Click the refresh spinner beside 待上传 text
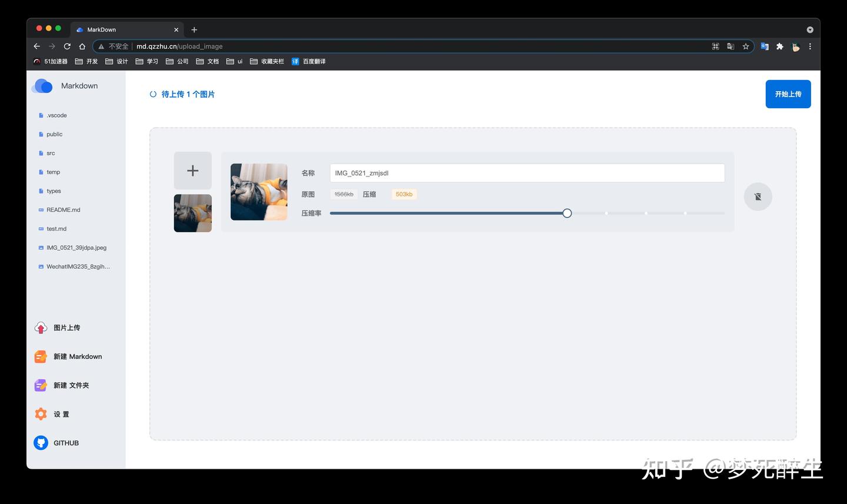Screen dimensions: 847x504 (x=153, y=94)
